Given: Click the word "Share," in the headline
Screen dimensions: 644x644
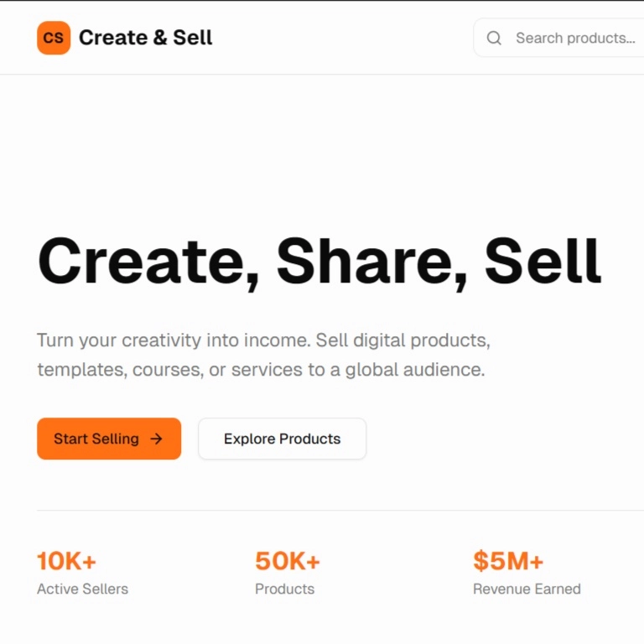Looking at the screenshot, I should (x=371, y=262).
